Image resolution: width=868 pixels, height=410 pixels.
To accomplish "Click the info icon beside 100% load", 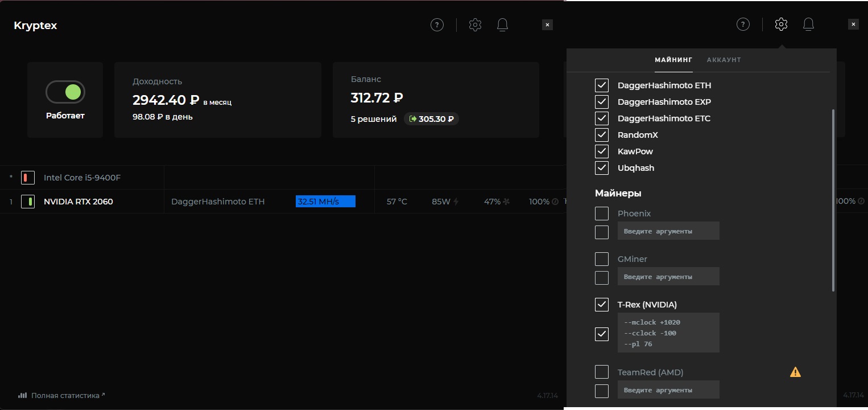I will coord(555,202).
